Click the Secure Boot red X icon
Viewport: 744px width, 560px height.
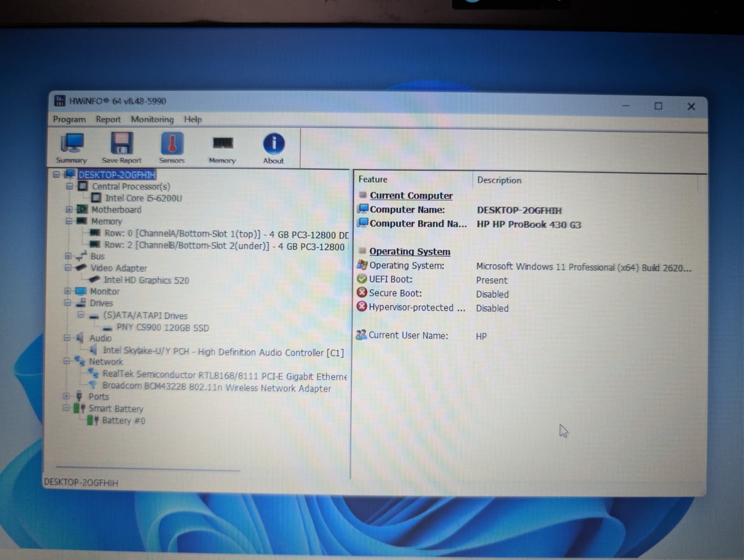coord(362,293)
